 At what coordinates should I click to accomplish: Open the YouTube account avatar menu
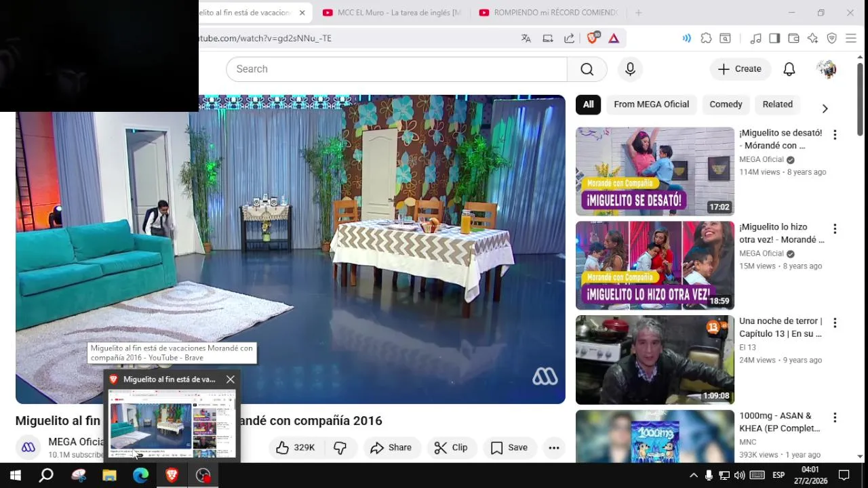826,69
